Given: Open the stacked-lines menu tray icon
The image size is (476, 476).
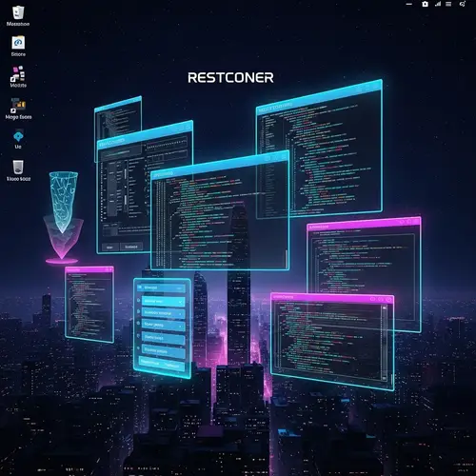Looking at the screenshot, I should 448,4.
